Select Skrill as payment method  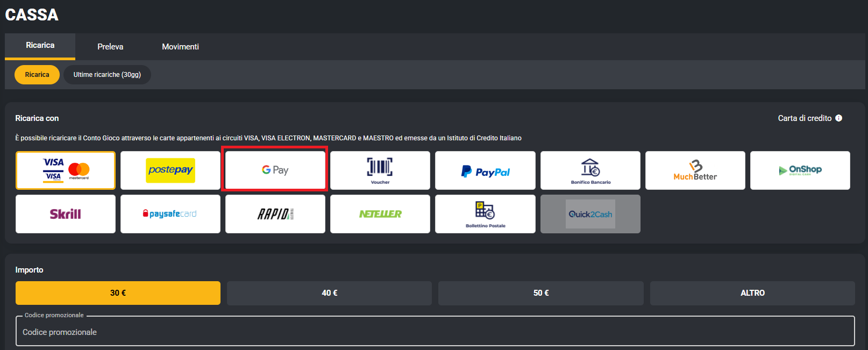(66, 214)
